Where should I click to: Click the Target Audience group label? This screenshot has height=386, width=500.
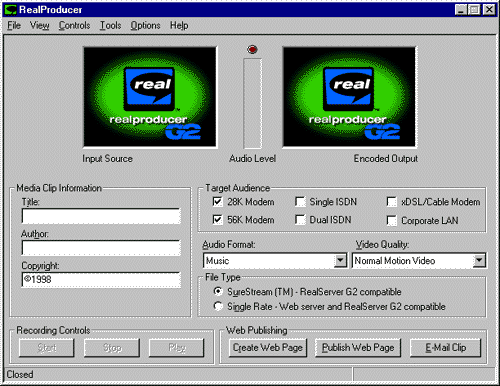point(237,188)
